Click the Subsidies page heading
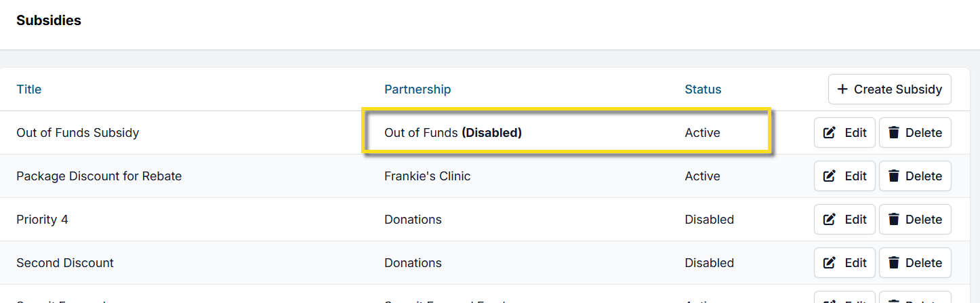The image size is (980, 303). pos(49,21)
